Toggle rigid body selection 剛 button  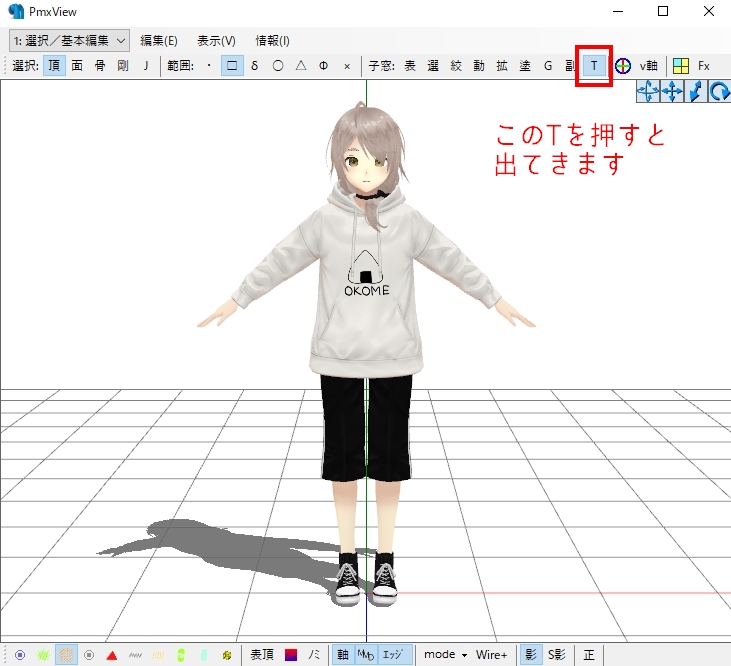coord(123,66)
